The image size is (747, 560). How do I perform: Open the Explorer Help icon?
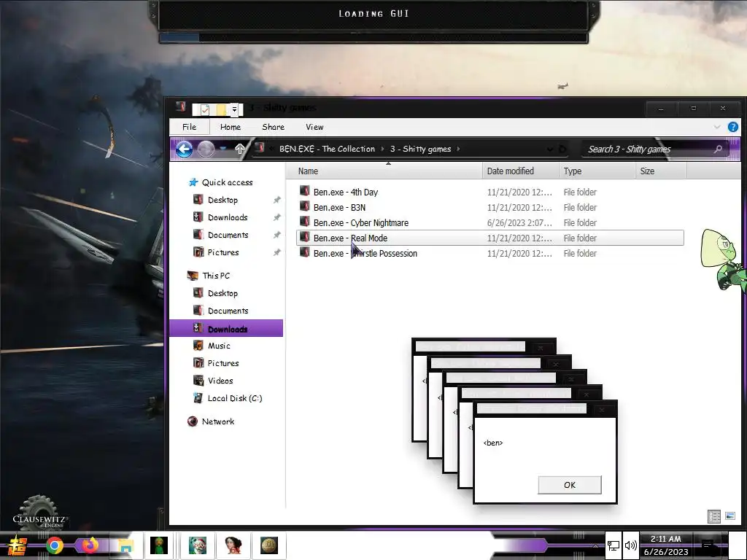pyautogui.click(x=732, y=127)
